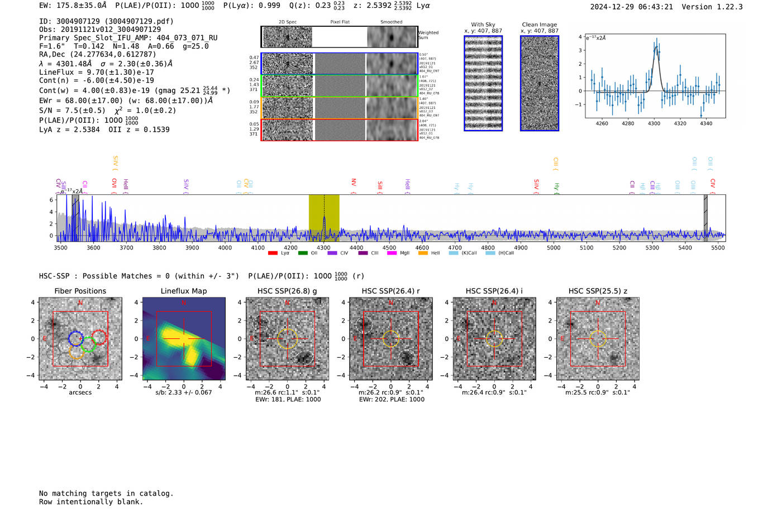The width and height of the screenshot is (782, 532).
Task: Click the blue fiber circle in Fiber Positions
Action: 75,338
